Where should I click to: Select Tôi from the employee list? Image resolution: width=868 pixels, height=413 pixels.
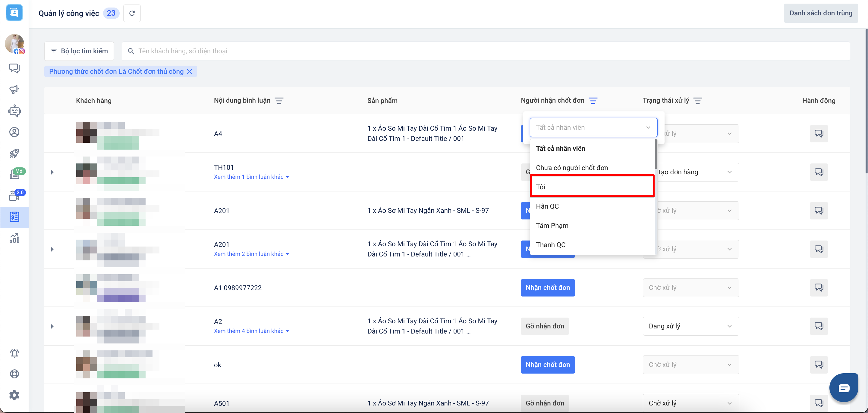click(592, 187)
